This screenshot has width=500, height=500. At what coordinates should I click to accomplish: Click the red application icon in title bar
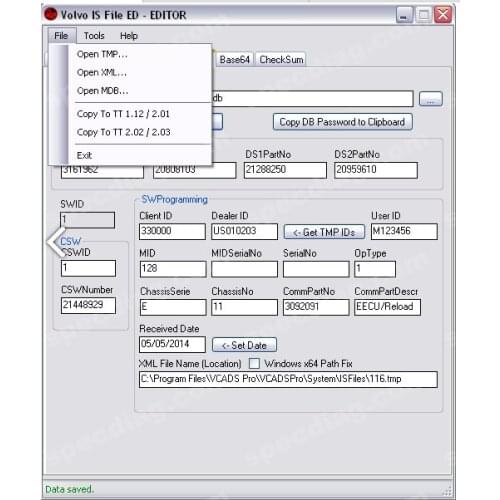(51, 15)
